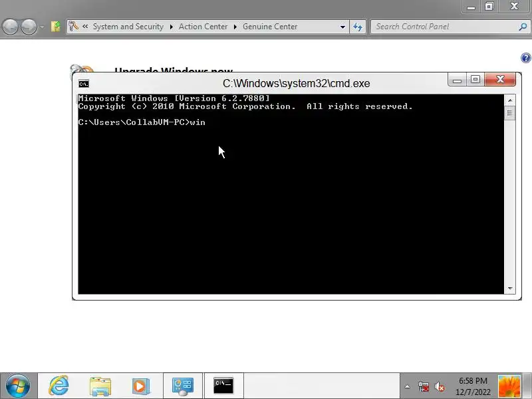
Task: Refresh the Control Panel page
Action: (358, 27)
